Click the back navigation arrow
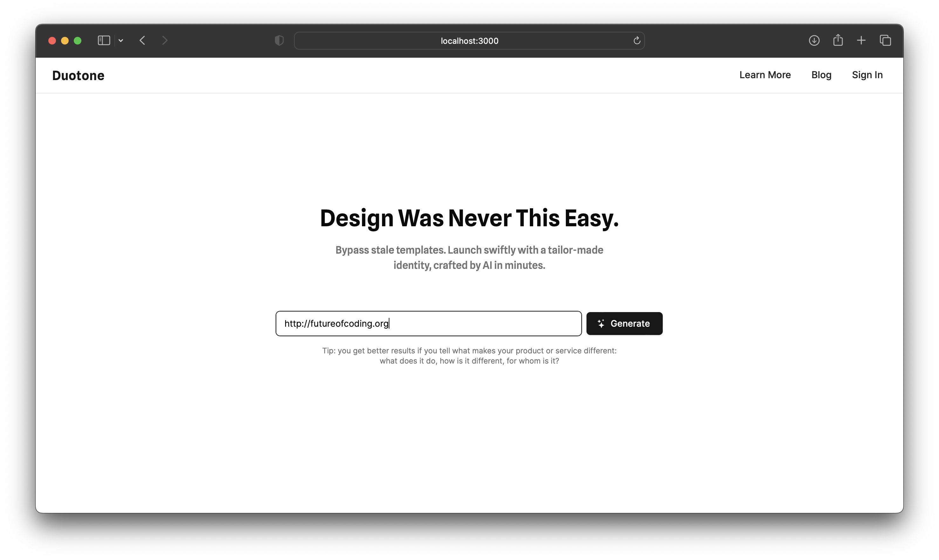Viewport: 939px width, 560px height. 143,40
